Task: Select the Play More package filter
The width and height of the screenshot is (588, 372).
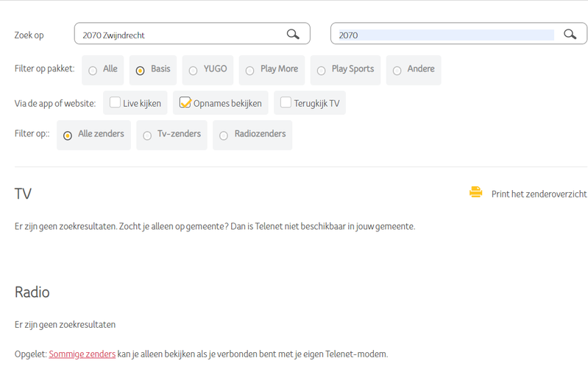Action: [249, 71]
